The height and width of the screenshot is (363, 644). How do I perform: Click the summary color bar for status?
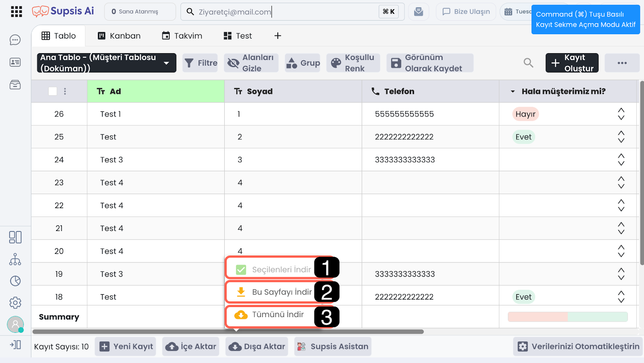[568, 317]
